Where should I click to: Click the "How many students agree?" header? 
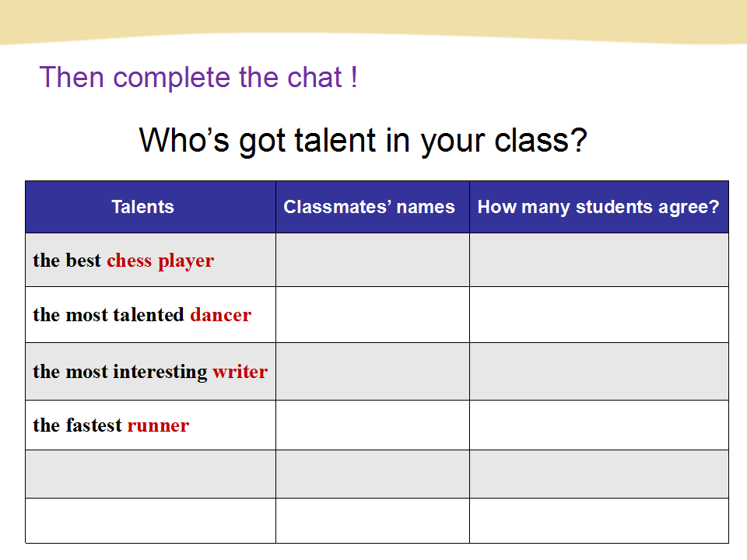point(598,207)
